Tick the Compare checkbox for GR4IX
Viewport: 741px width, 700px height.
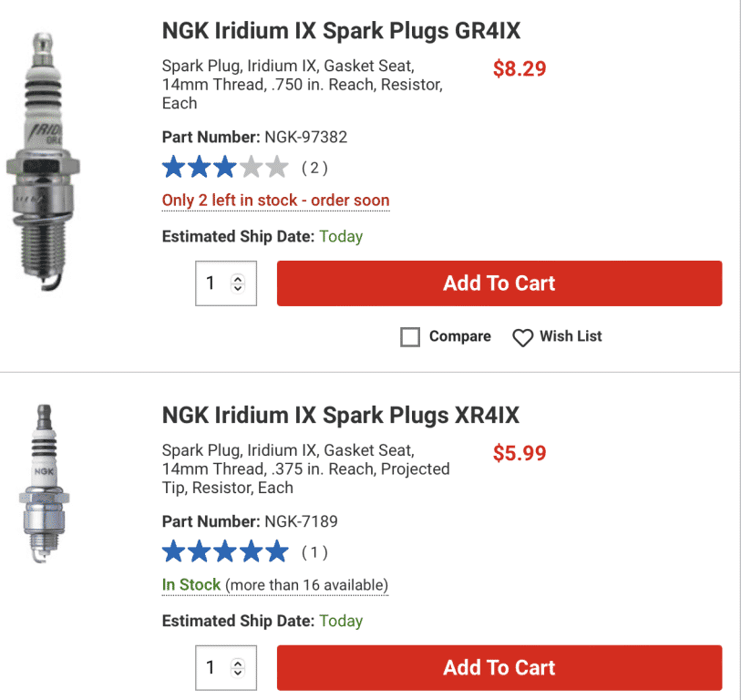[410, 337]
